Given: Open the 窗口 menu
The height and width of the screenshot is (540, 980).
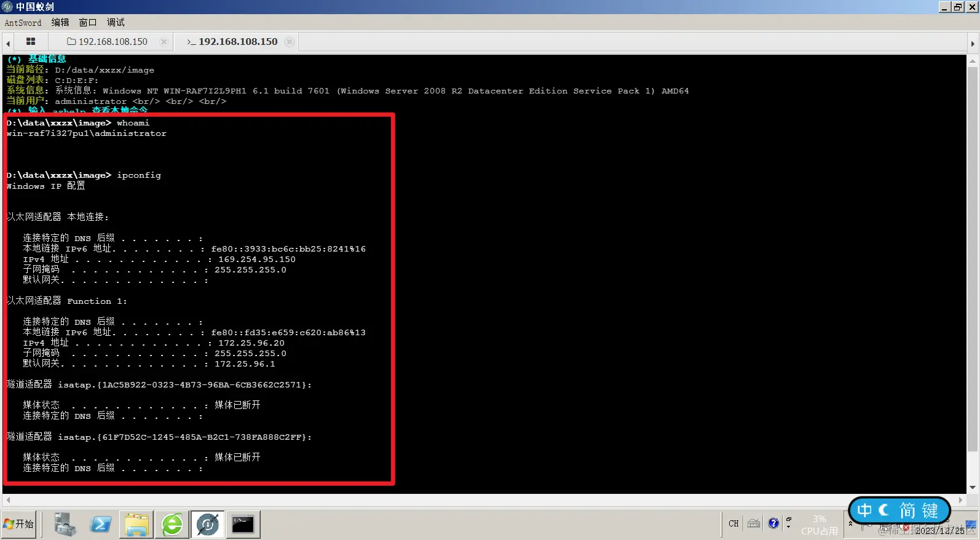Looking at the screenshot, I should coord(88,23).
